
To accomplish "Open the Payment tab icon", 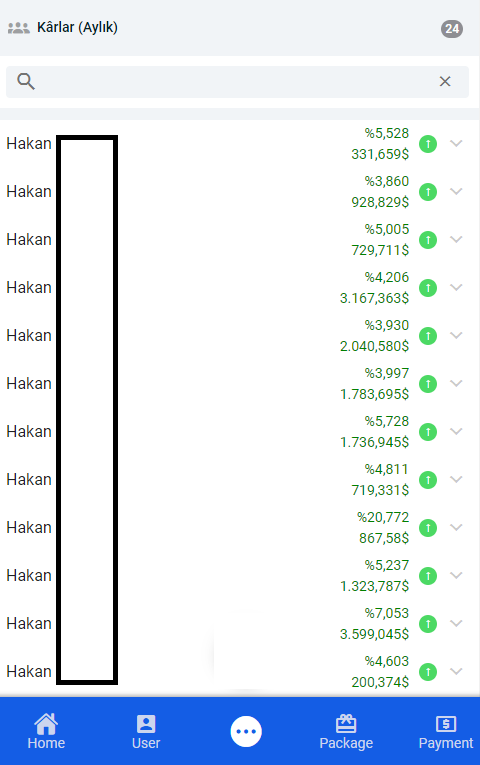I will (x=445, y=724).
